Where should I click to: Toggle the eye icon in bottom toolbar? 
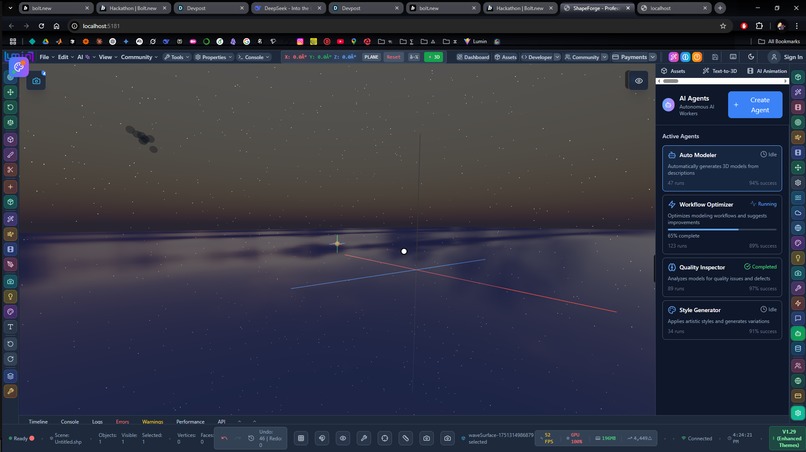point(343,438)
